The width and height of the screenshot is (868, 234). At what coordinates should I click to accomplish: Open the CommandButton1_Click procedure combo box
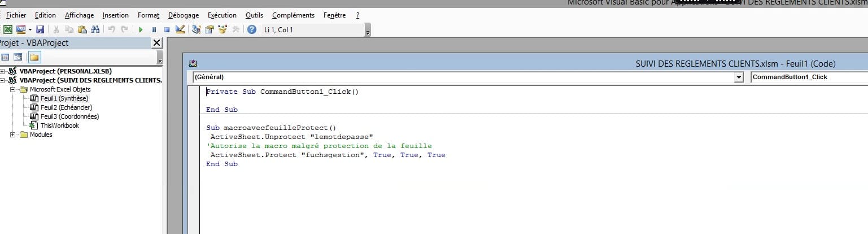809,77
